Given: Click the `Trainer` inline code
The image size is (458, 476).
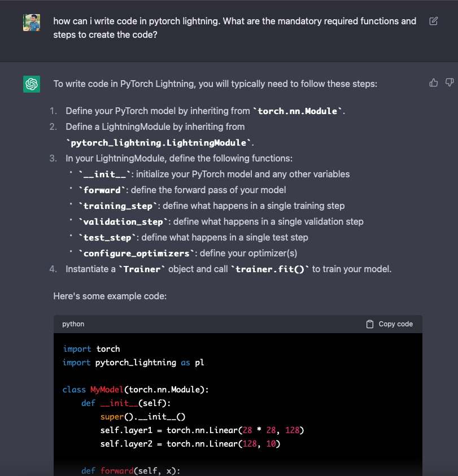Looking at the screenshot, I should tap(142, 269).
